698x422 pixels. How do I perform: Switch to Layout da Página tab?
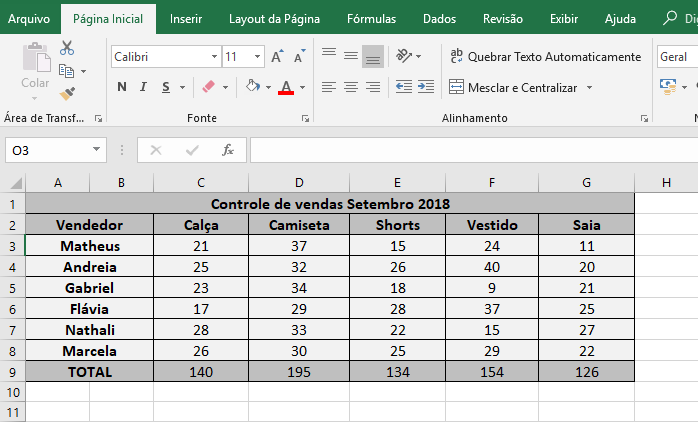[x=274, y=19]
